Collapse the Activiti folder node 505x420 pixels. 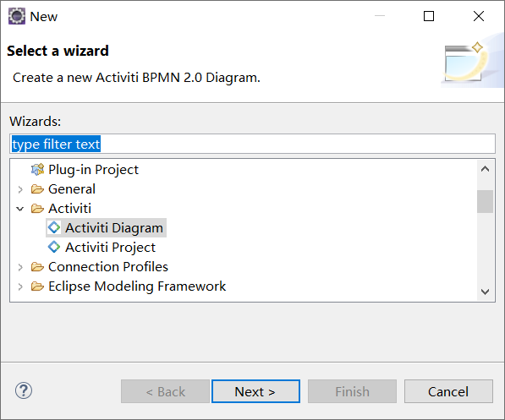(20, 209)
